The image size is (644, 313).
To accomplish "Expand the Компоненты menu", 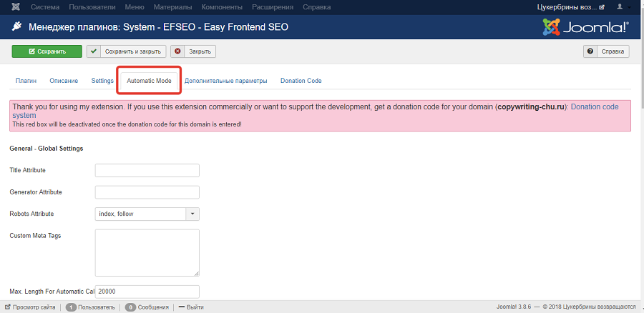I will 222,7.
